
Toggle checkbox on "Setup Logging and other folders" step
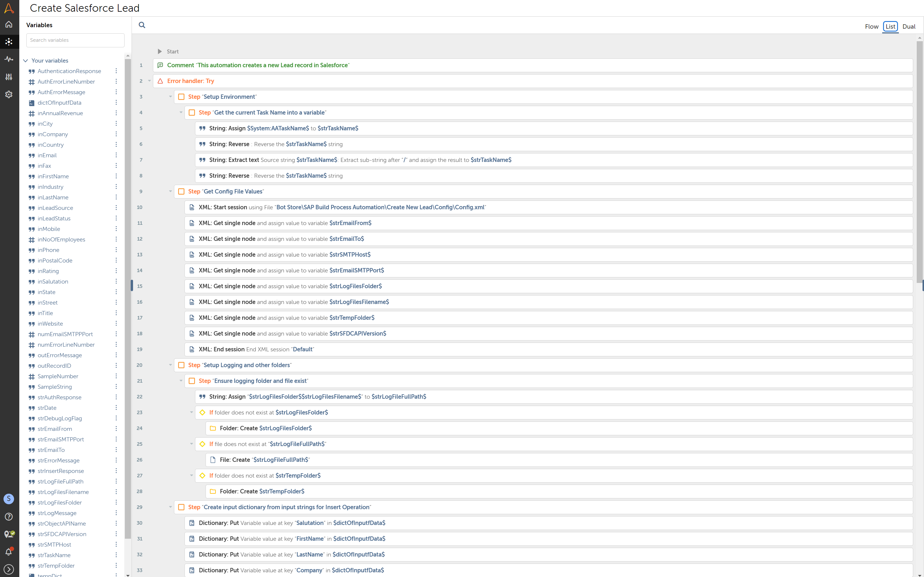pyautogui.click(x=182, y=365)
